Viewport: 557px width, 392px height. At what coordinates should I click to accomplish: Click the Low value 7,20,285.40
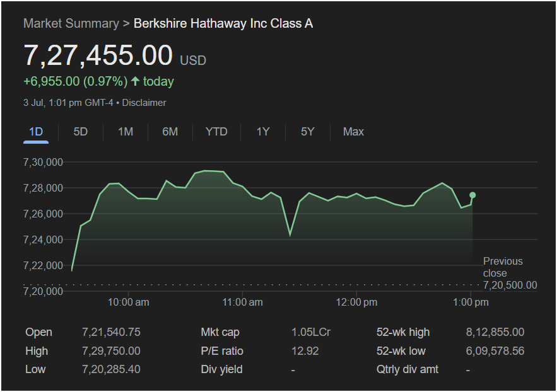tap(111, 369)
